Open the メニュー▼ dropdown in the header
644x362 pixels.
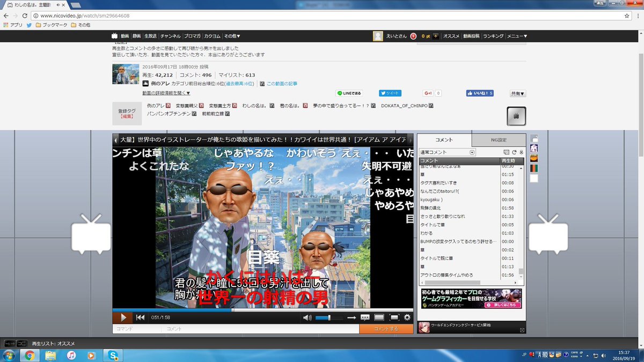point(517,36)
